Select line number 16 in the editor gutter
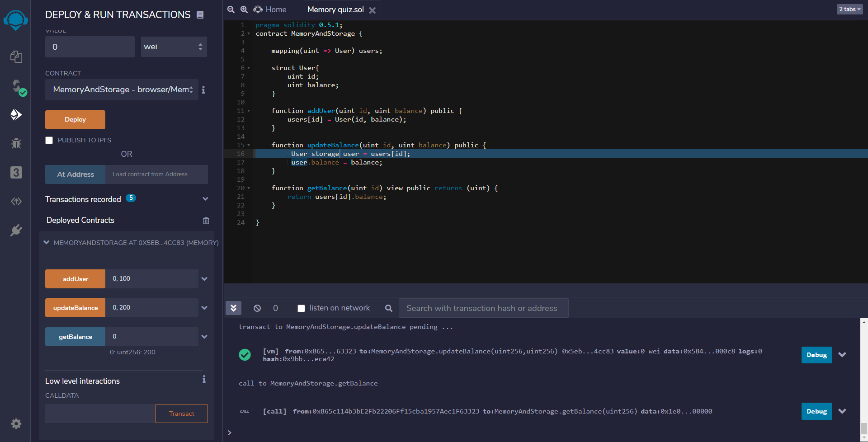 pyautogui.click(x=241, y=154)
